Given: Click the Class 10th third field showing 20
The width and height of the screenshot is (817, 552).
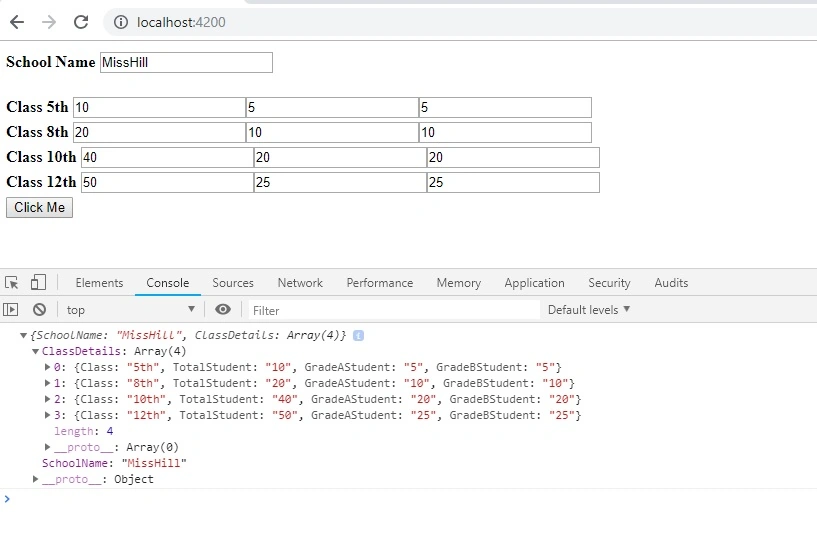Looking at the screenshot, I should tap(513, 157).
